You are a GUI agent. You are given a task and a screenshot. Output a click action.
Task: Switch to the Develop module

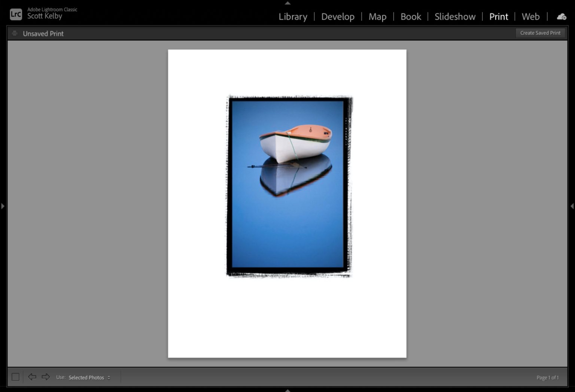coord(338,16)
